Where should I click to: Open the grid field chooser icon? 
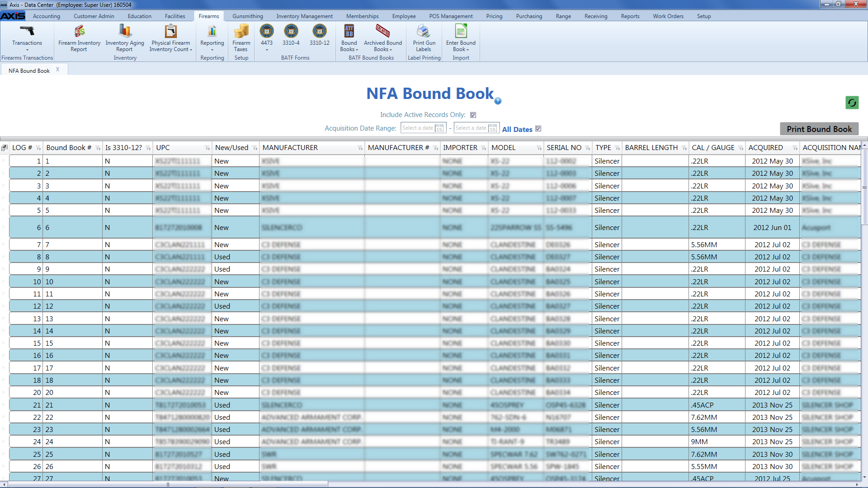point(5,148)
